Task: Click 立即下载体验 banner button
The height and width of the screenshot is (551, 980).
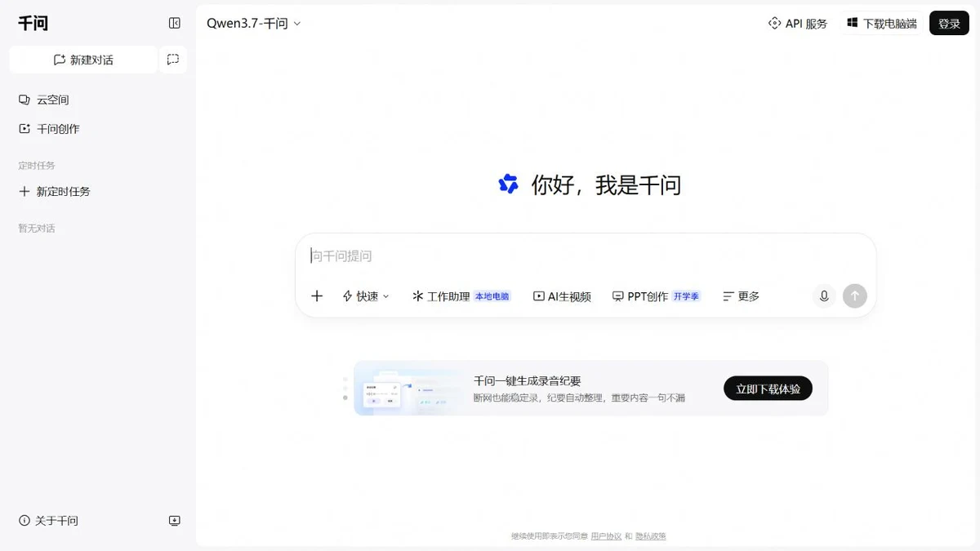Action: coord(768,389)
